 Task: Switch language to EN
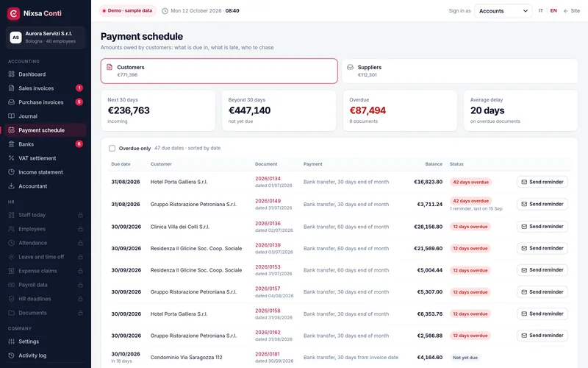[x=553, y=11]
